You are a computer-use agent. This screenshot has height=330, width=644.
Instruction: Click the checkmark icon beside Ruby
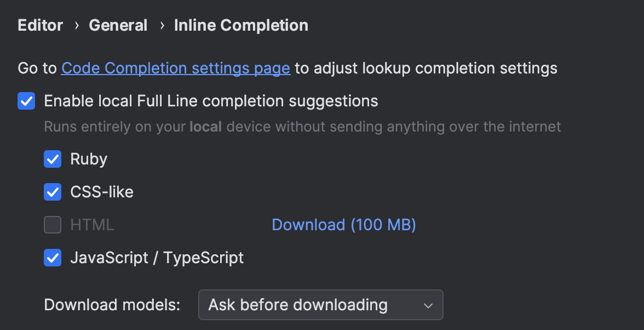point(53,159)
